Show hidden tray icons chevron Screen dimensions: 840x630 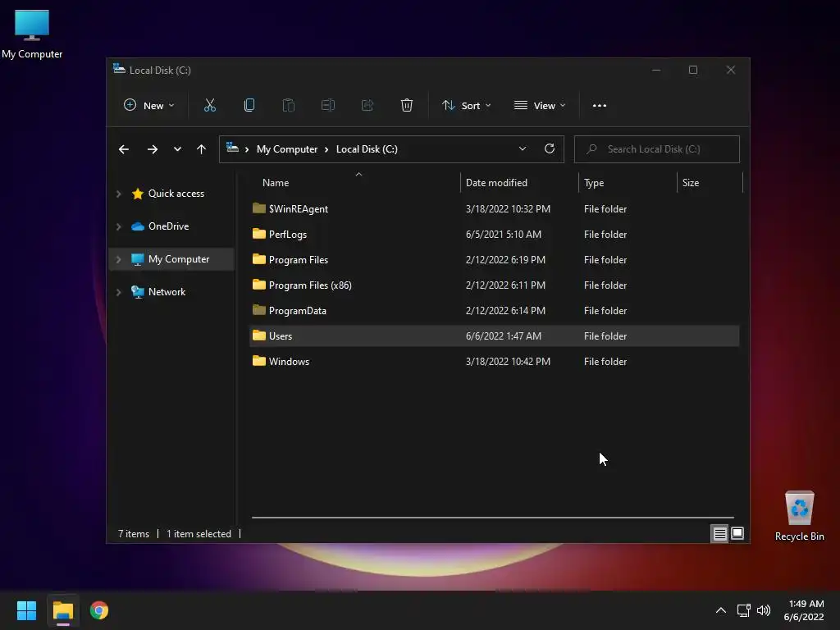click(721, 610)
